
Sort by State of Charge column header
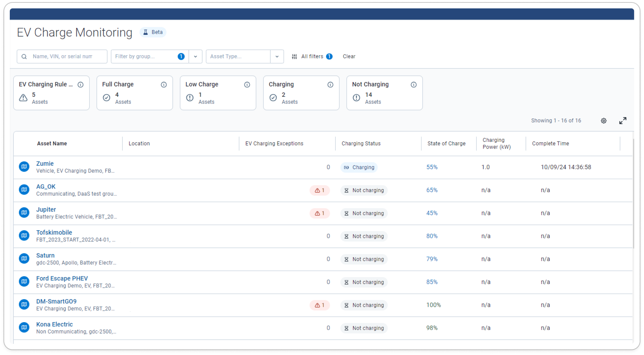(446, 144)
